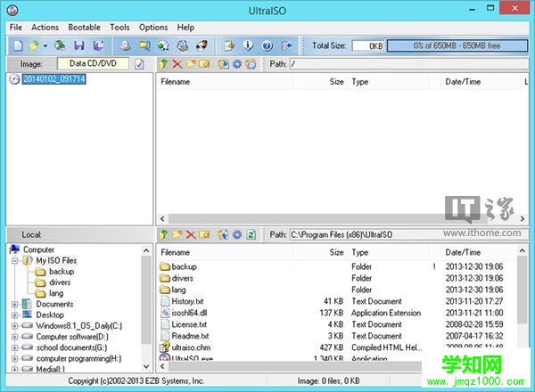The width and height of the screenshot is (535, 392).
Task: Open the Options menu
Action: (153, 28)
